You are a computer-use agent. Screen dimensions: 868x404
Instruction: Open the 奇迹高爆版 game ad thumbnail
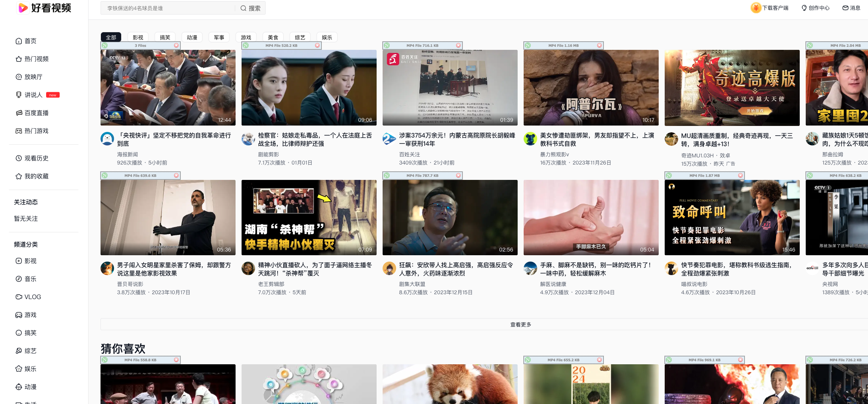(x=732, y=88)
